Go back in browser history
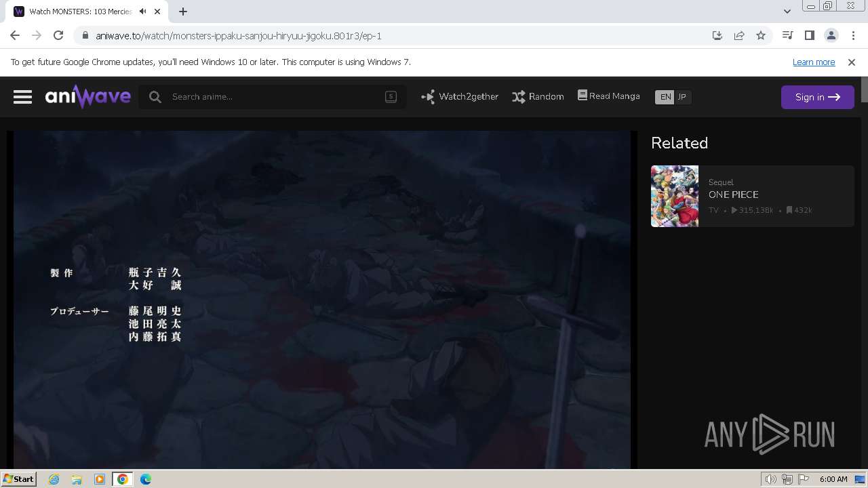Image resolution: width=868 pixels, height=488 pixels. point(15,35)
